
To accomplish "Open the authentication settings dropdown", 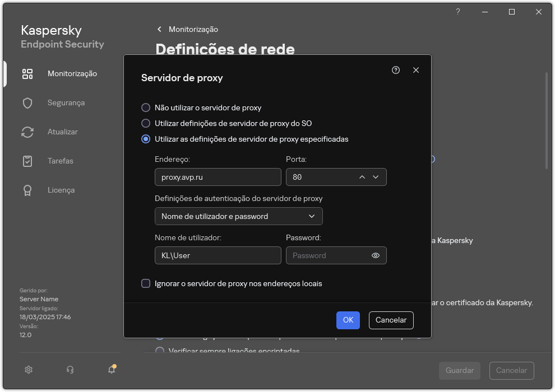I will click(x=238, y=216).
